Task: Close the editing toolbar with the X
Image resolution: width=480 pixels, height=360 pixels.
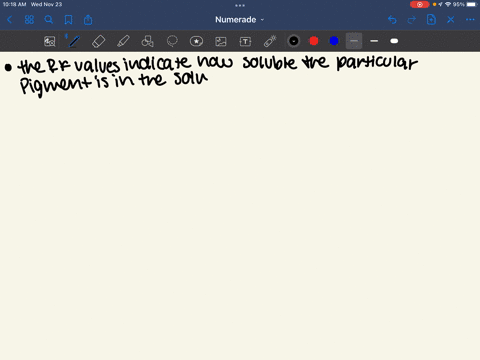Action: pyautogui.click(x=451, y=20)
